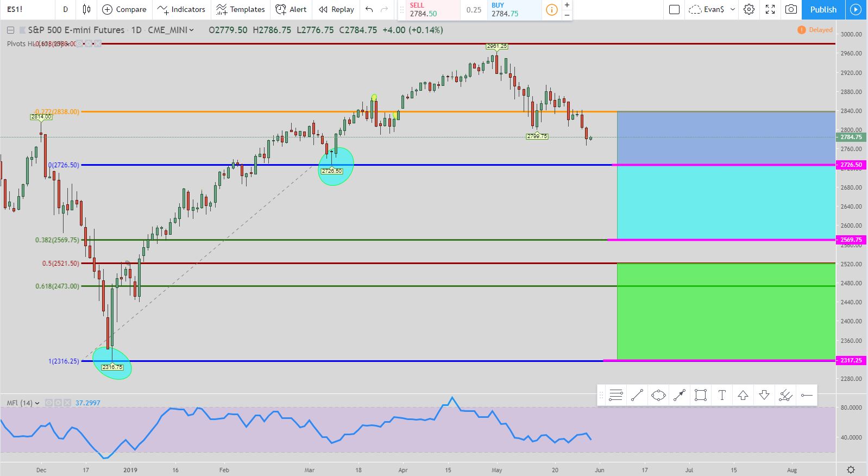
Task: Select the blue shaded rectangle zone
Action: (x=726, y=138)
